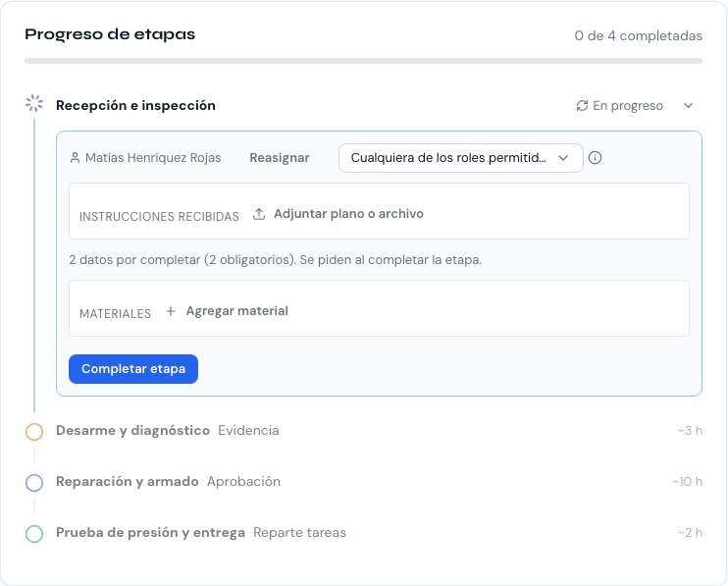Viewport: 728px width, 586px height.
Task: Click Adjuntar plano o archivo link
Action: 348,214
